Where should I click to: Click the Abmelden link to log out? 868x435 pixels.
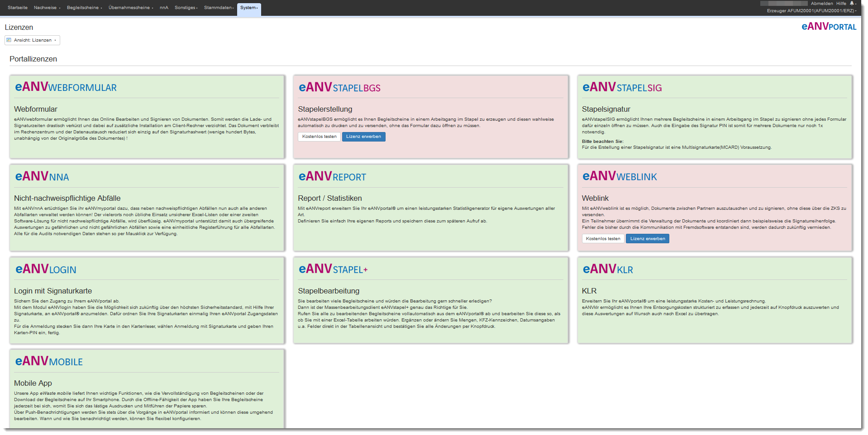(x=822, y=3)
